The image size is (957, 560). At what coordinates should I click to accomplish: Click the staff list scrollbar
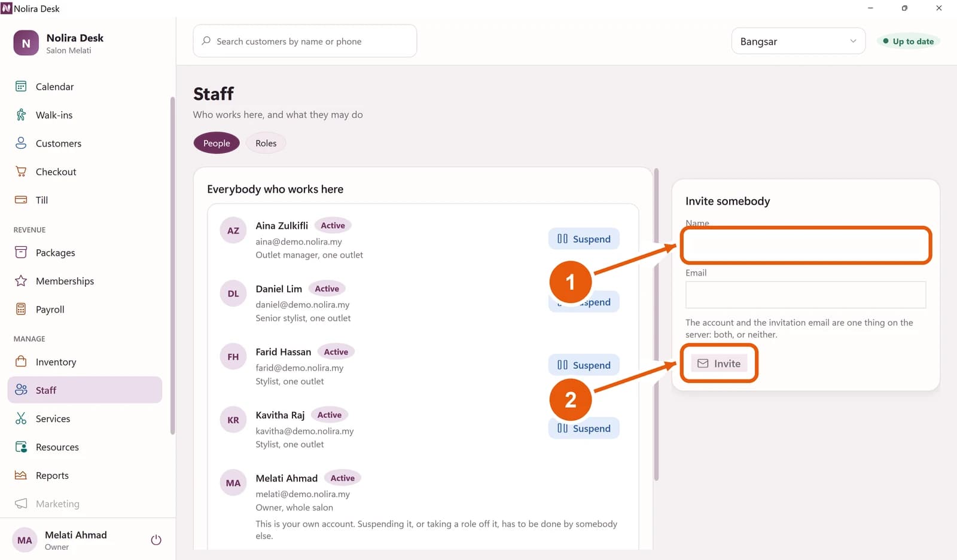pyautogui.click(x=656, y=325)
